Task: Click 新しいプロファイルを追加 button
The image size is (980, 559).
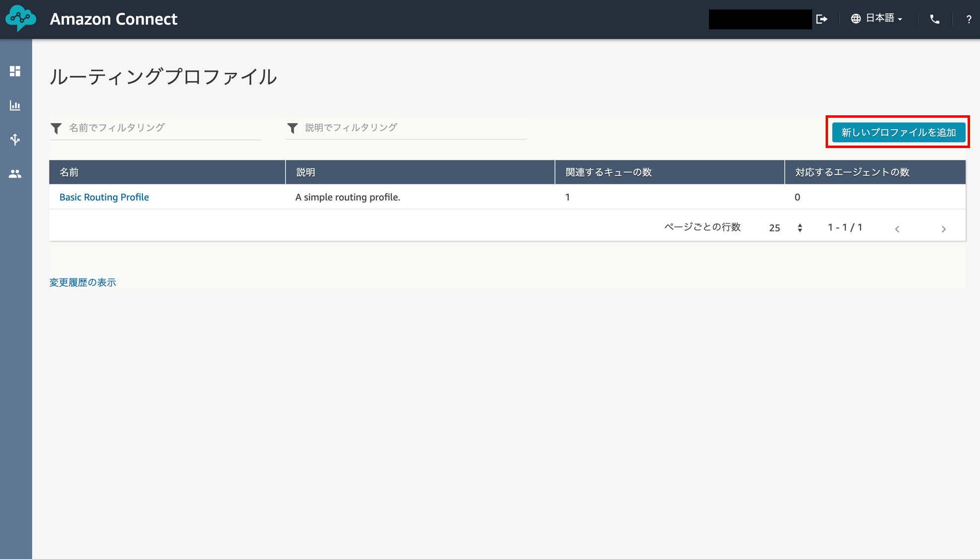Action: tap(899, 132)
